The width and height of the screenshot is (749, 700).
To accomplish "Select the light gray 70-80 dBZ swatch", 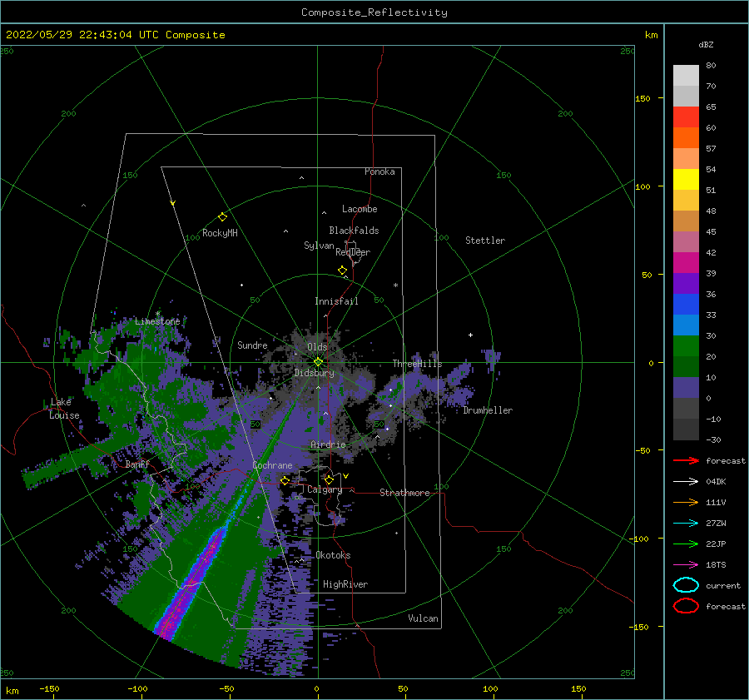I will coord(686,76).
